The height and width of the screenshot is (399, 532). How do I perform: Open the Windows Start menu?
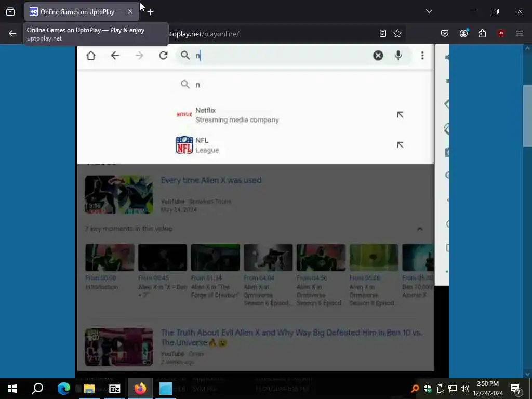(12, 389)
